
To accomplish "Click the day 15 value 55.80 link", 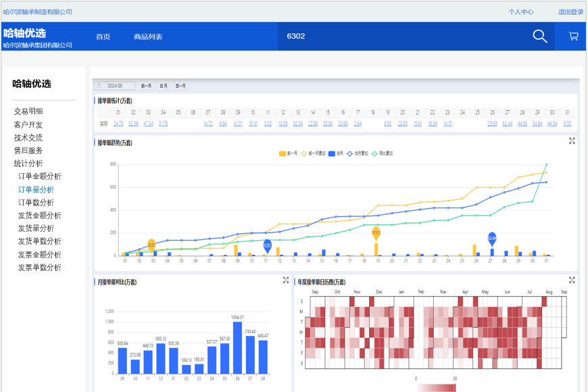I will click(x=328, y=124).
